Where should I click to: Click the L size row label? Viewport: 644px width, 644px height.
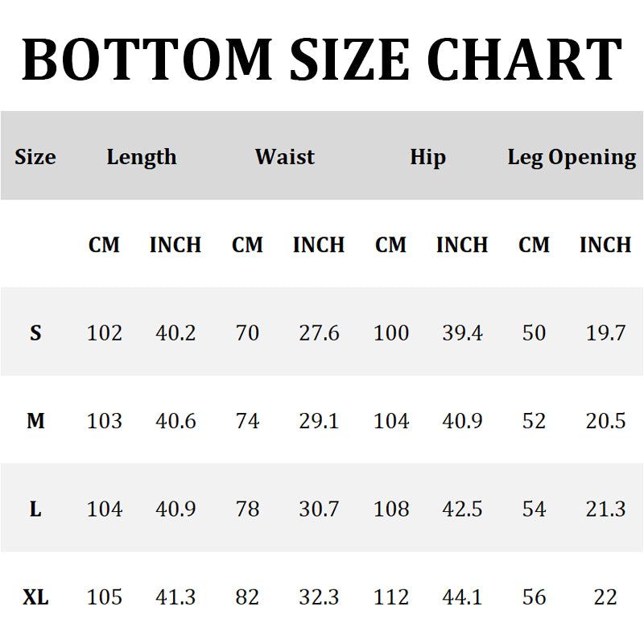[x=35, y=509]
